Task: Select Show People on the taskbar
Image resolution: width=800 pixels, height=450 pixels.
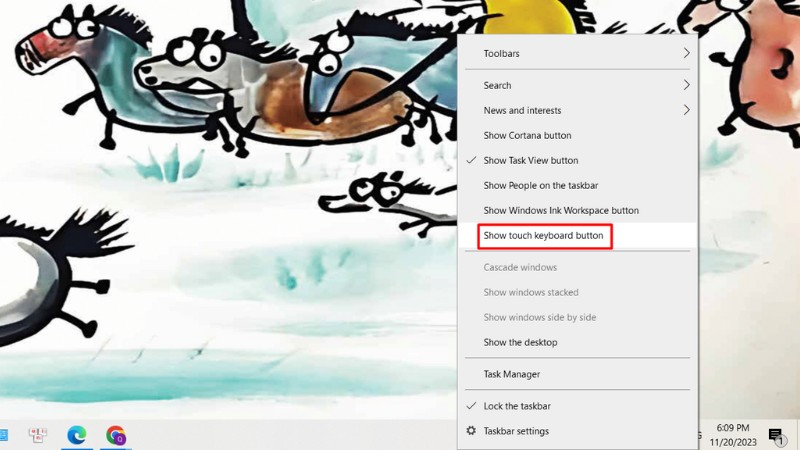Action: click(x=578, y=185)
